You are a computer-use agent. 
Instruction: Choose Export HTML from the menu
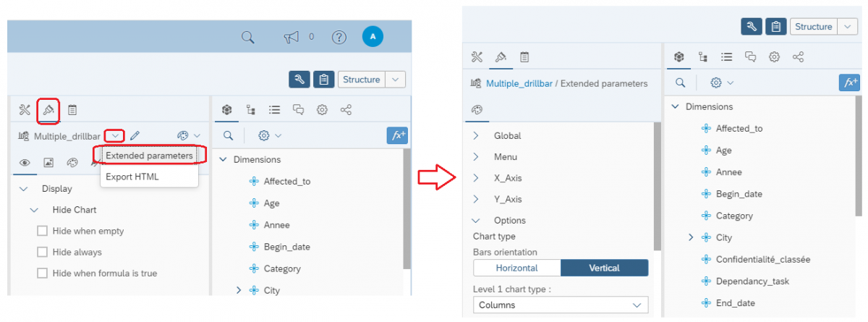132,177
